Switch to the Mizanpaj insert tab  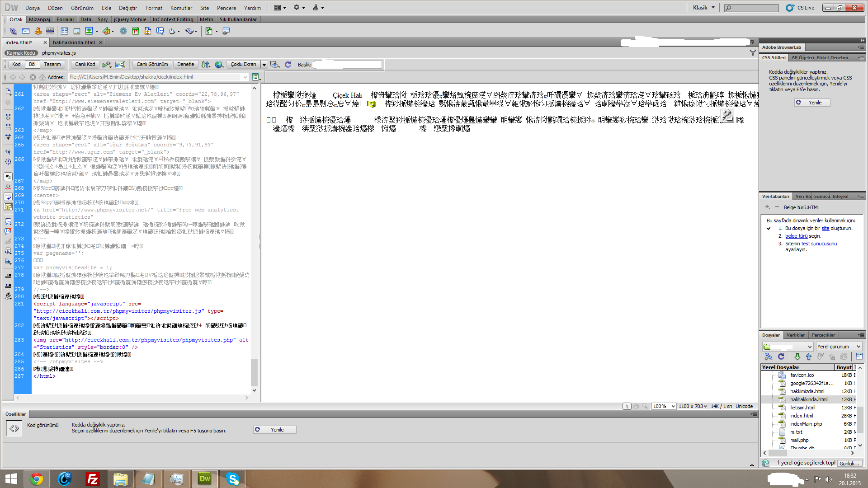(39, 19)
